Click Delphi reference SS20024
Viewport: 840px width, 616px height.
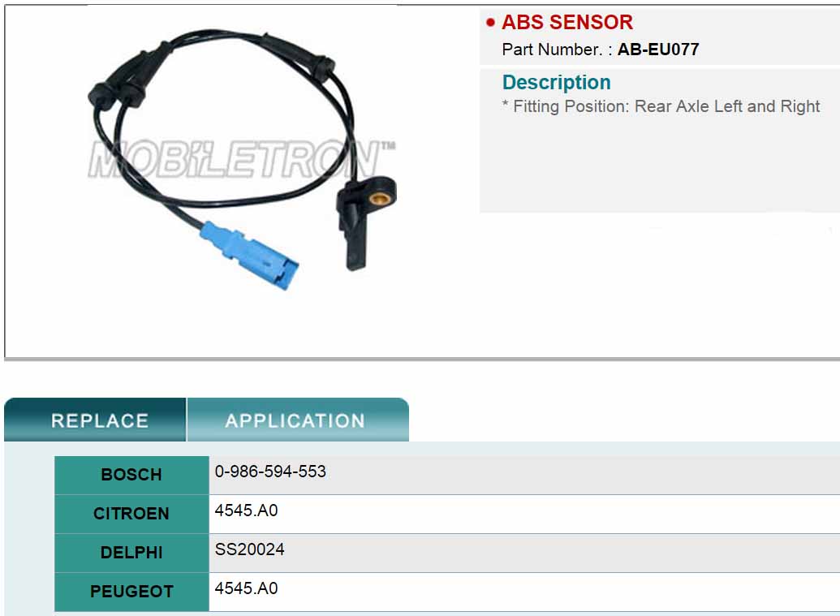[250, 549]
